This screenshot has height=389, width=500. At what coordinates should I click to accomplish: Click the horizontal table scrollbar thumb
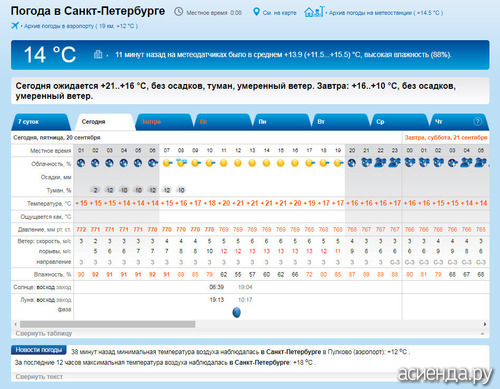pos(107,324)
